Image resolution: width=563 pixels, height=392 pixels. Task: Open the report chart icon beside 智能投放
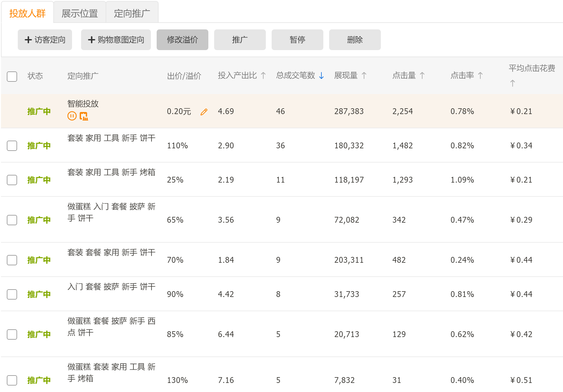(84, 116)
